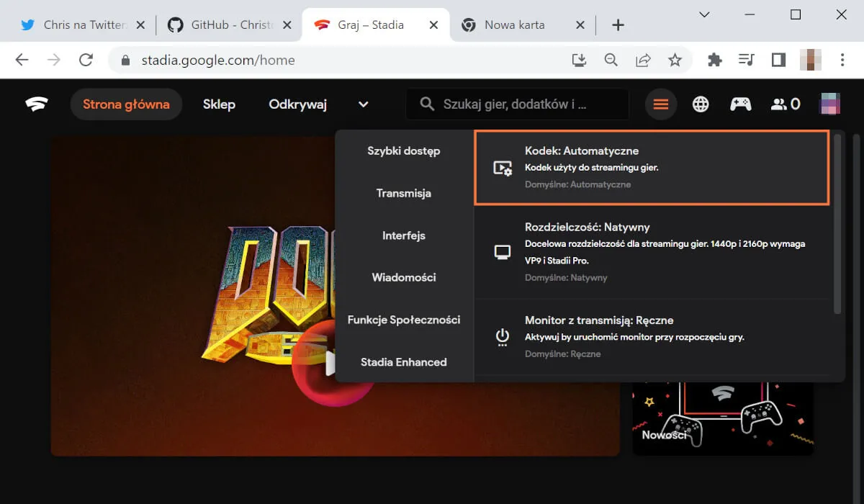The width and height of the screenshot is (864, 504).
Task: Open Chrome extensions puzzle icon
Action: [x=714, y=60]
